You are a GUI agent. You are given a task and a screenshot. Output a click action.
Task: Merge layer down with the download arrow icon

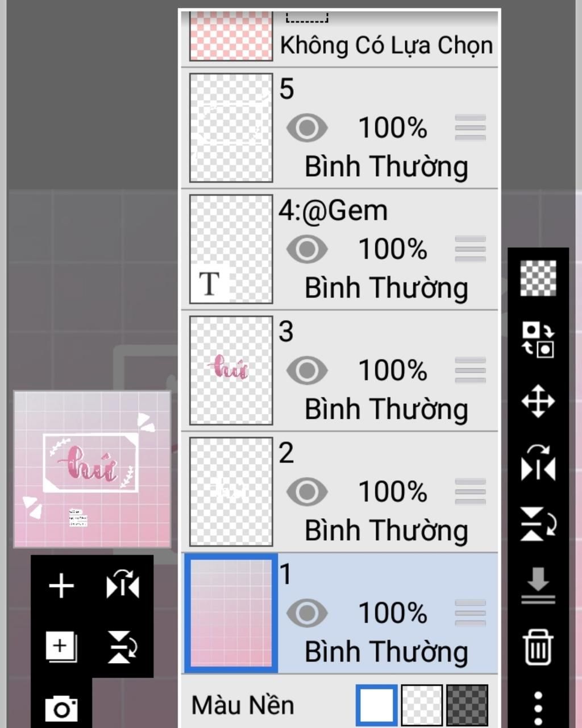point(538,585)
